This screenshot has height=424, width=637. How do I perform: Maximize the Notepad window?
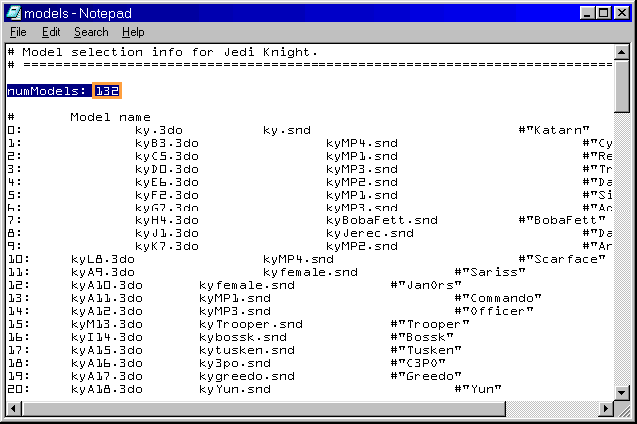[604, 13]
